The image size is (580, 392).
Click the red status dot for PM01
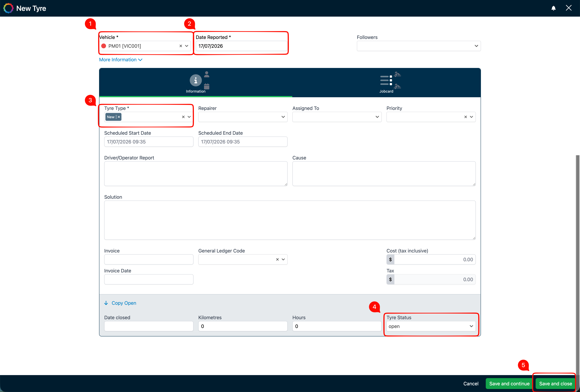pos(104,46)
